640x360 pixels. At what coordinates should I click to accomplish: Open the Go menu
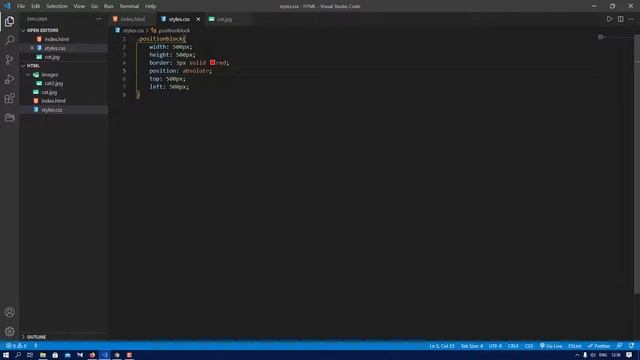click(94, 6)
